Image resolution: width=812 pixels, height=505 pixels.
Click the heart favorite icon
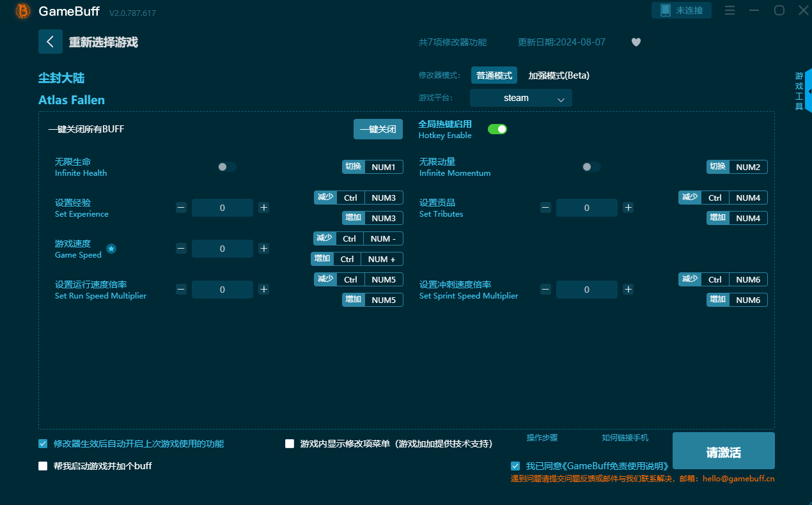[636, 42]
